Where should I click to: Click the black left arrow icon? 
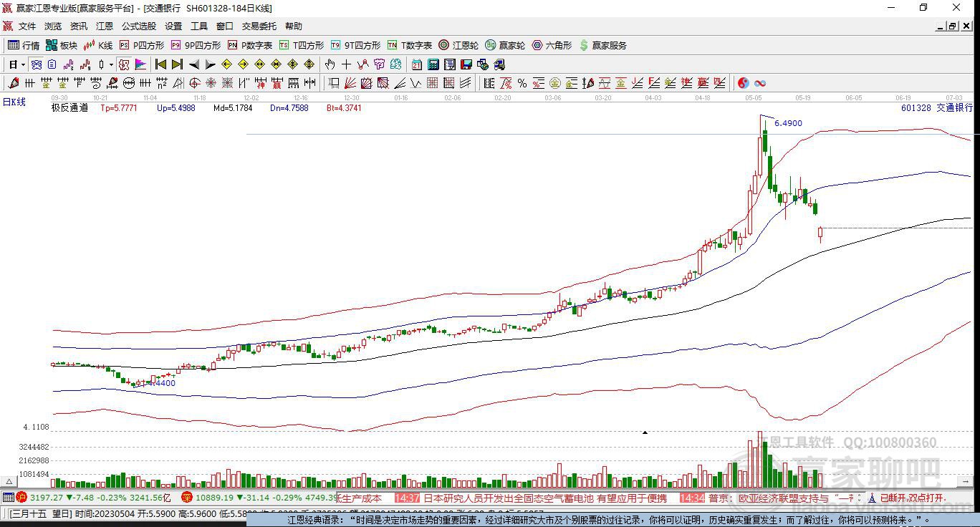pos(193,64)
